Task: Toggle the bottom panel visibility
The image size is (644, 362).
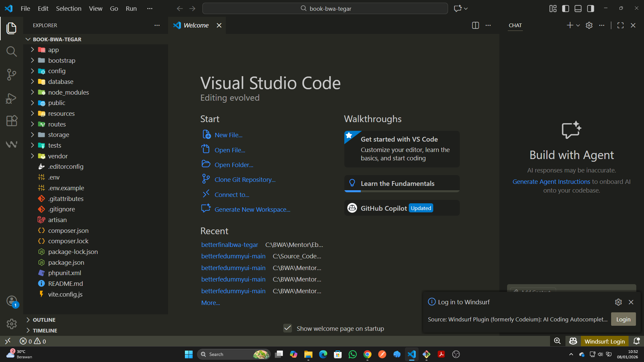Action: point(578,8)
